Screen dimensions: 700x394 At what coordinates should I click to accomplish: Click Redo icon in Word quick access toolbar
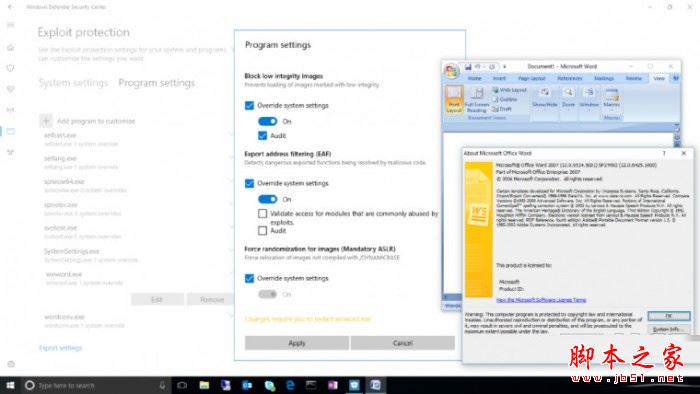coord(492,67)
